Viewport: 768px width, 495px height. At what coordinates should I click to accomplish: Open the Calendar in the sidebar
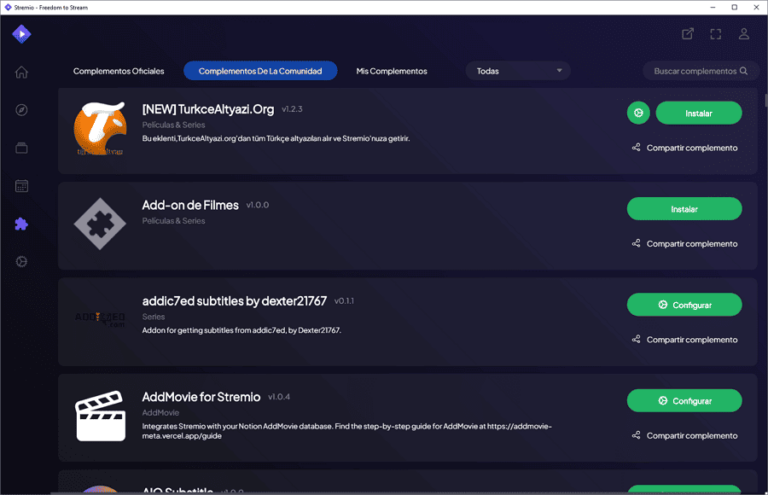point(21,186)
